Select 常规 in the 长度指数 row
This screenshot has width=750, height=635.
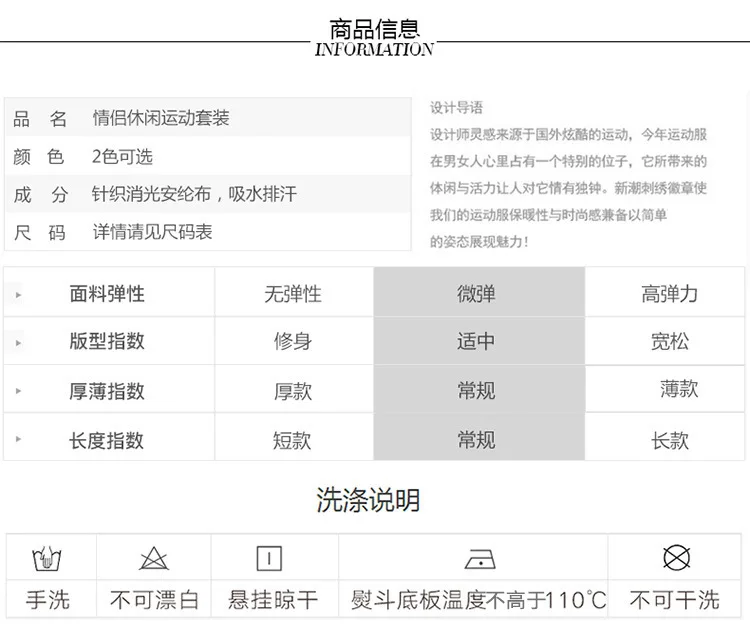479,437
